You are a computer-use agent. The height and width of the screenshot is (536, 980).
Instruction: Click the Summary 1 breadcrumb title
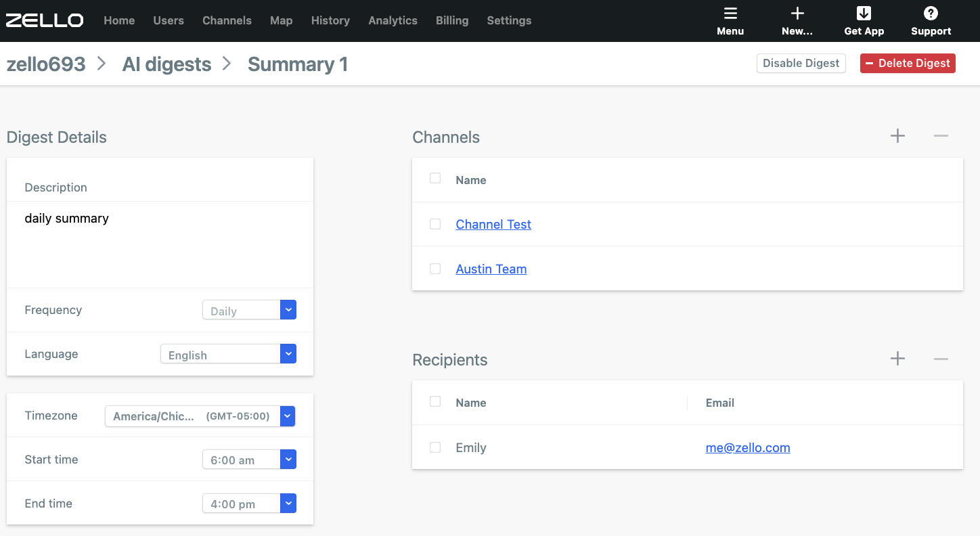(x=298, y=64)
